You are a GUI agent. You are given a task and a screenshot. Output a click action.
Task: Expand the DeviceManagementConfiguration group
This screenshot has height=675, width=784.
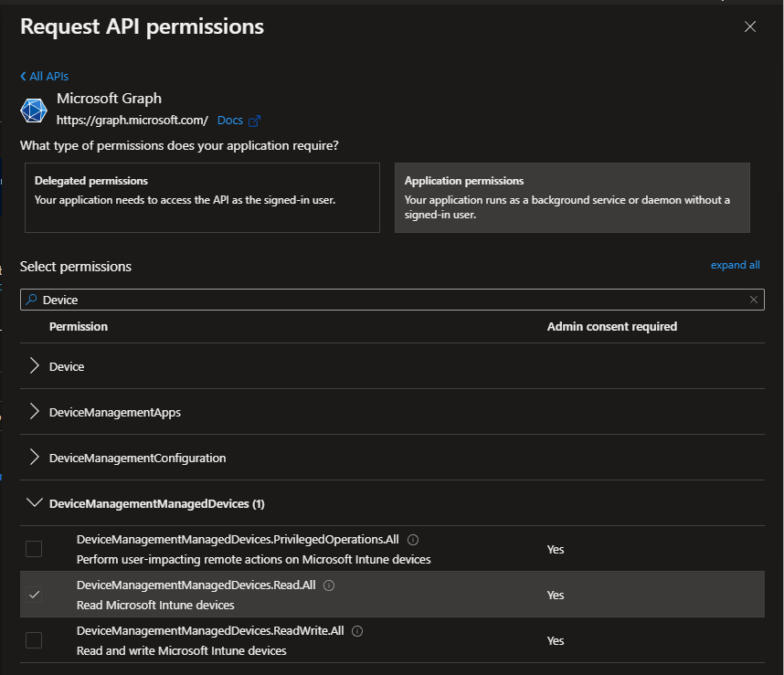click(35, 458)
